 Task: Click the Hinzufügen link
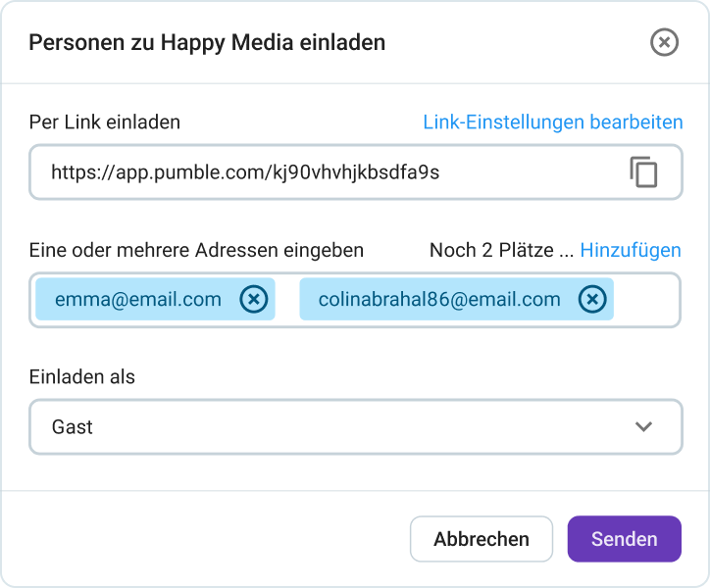click(630, 251)
